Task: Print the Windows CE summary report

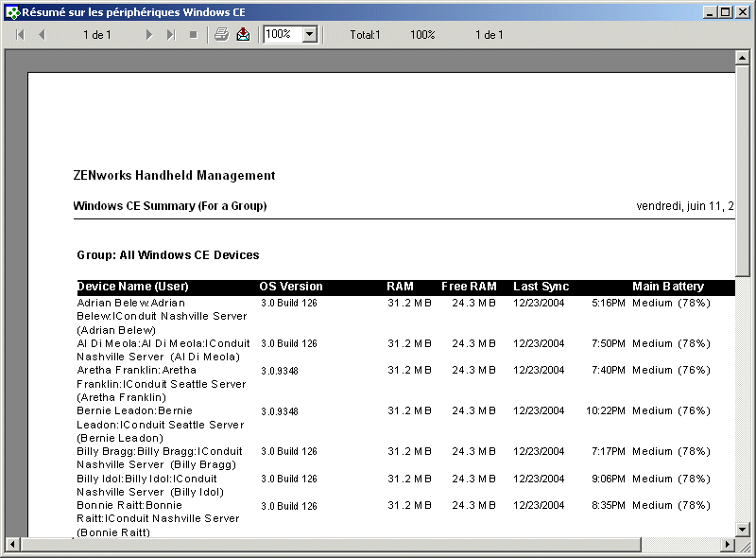Action: [220, 34]
